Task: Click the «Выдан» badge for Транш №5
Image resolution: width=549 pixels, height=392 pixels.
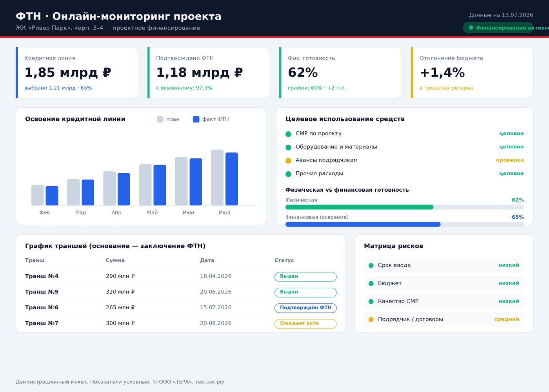Action: [x=305, y=292]
